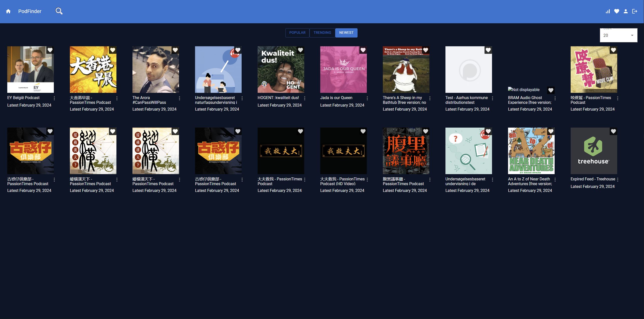This screenshot has height=319, width=644.
Task: Toggle favorite on treehouse podcast
Action: pyautogui.click(x=613, y=131)
